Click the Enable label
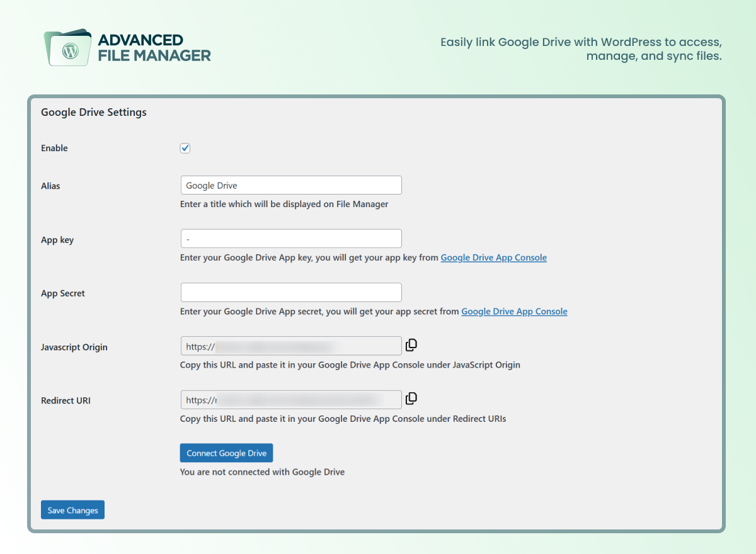 pyautogui.click(x=54, y=148)
